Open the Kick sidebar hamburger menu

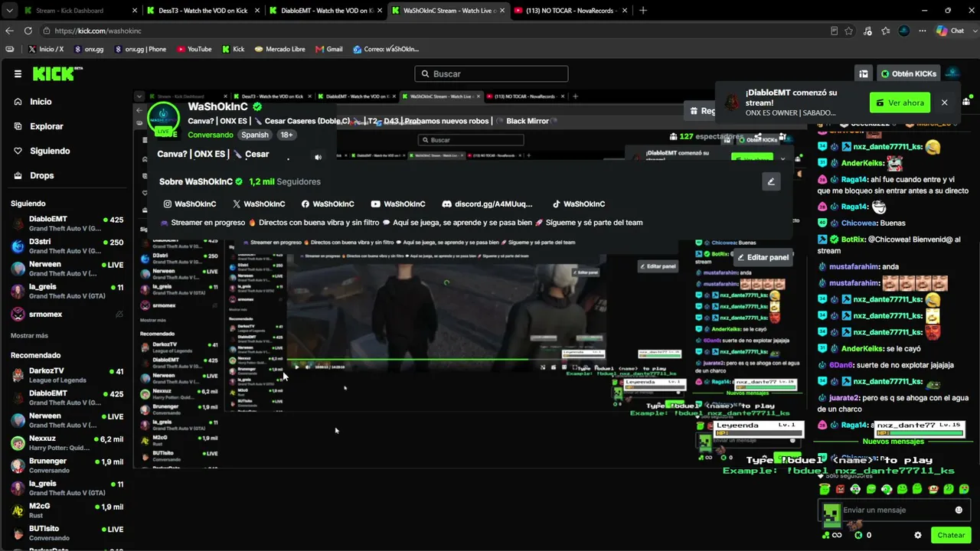[x=18, y=74]
